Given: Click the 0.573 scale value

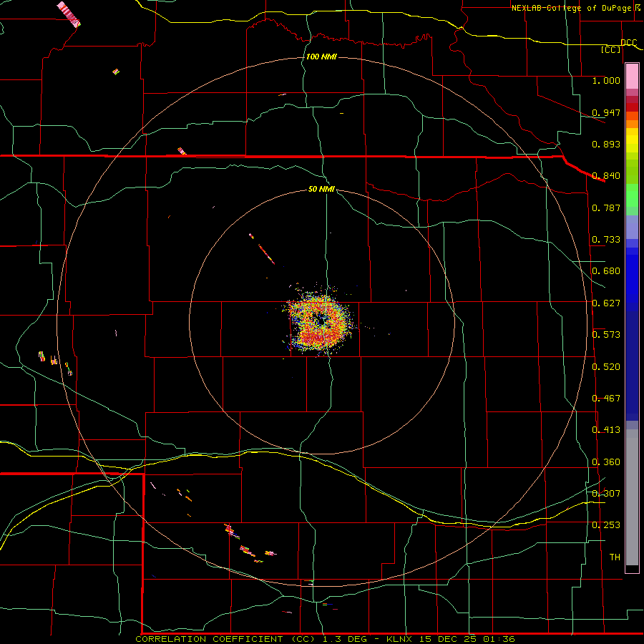Looking at the screenshot, I should click(606, 335).
